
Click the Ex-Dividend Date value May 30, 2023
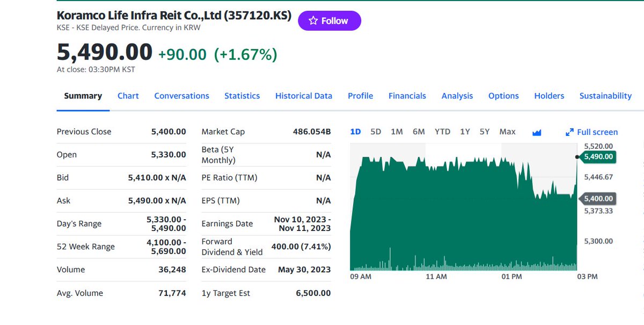click(x=304, y=270)
